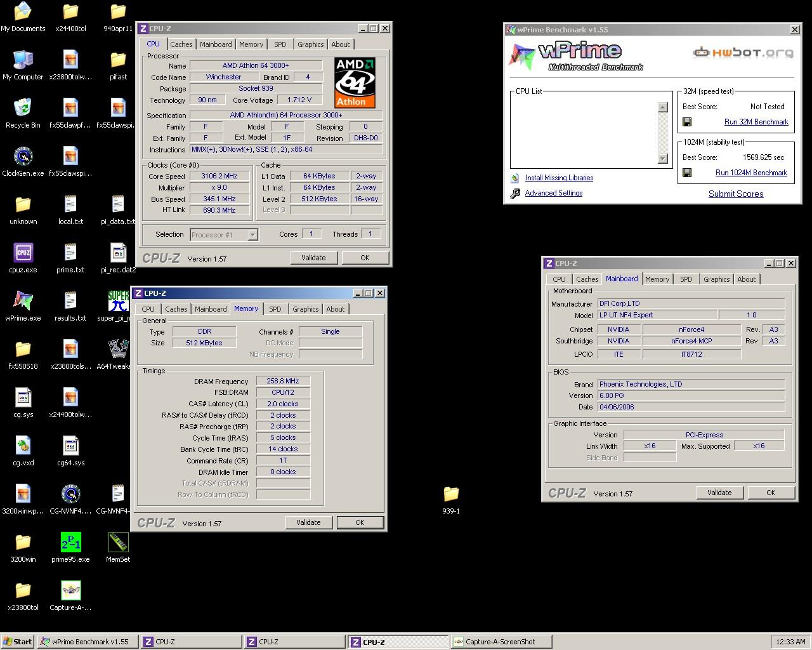Click the HWBOT.org logo

coord(743,52)
